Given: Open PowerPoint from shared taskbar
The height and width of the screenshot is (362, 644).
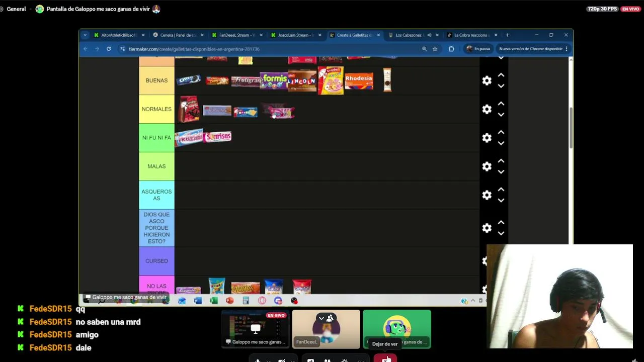Looking at the screenshot, I should pos(230,301).
